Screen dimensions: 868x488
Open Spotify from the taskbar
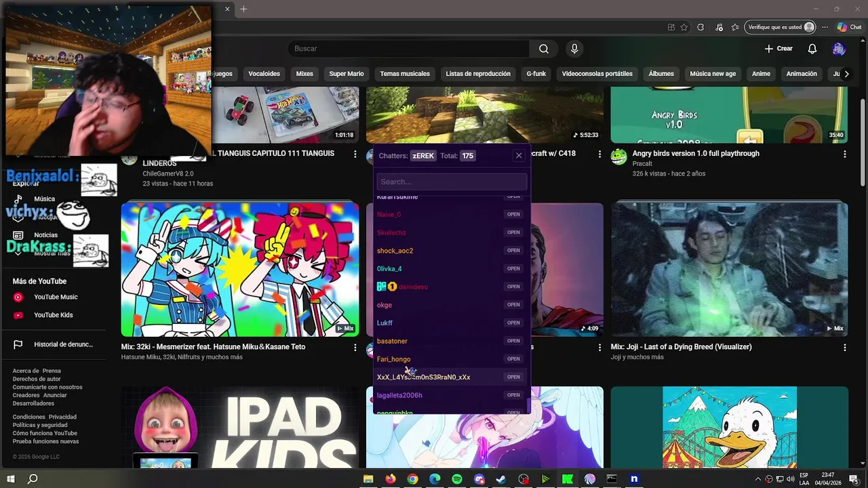[456, 479]
